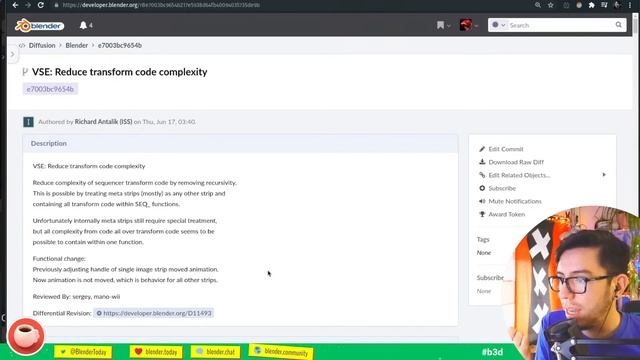Click the title 'VSE: Reduce transform code complexity'
This screenshot has height=360, width=640.
click(120, 72)
